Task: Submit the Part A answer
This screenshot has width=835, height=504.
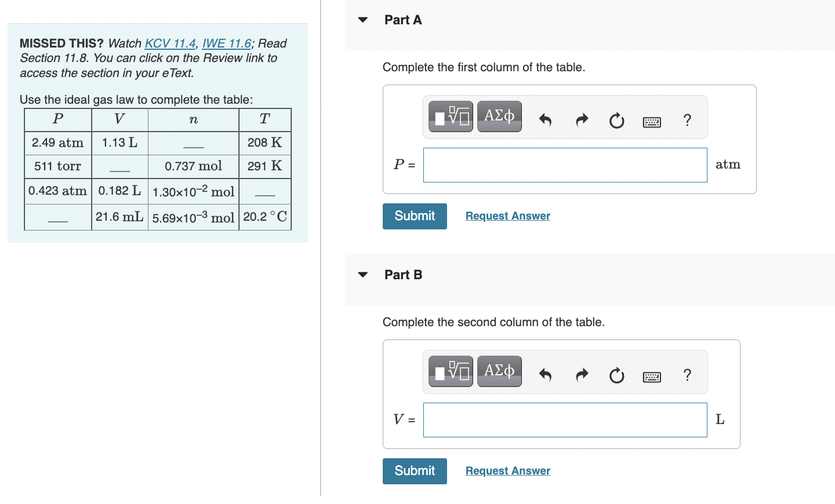Action: 415,216
